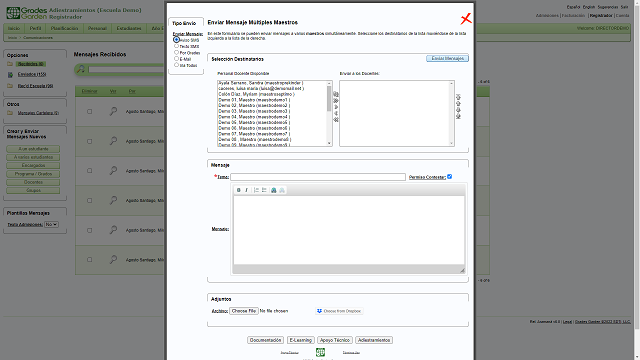Open the Personal menu
The width and height of the screenshot is (640, 360).
pyautogui.click(x=97, y=29)
